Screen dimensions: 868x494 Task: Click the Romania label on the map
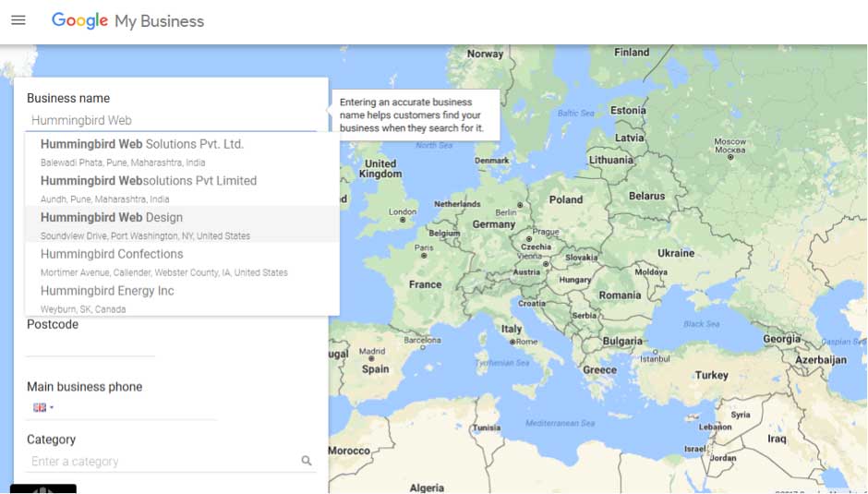pyautogui.click(x=620, y=295)
